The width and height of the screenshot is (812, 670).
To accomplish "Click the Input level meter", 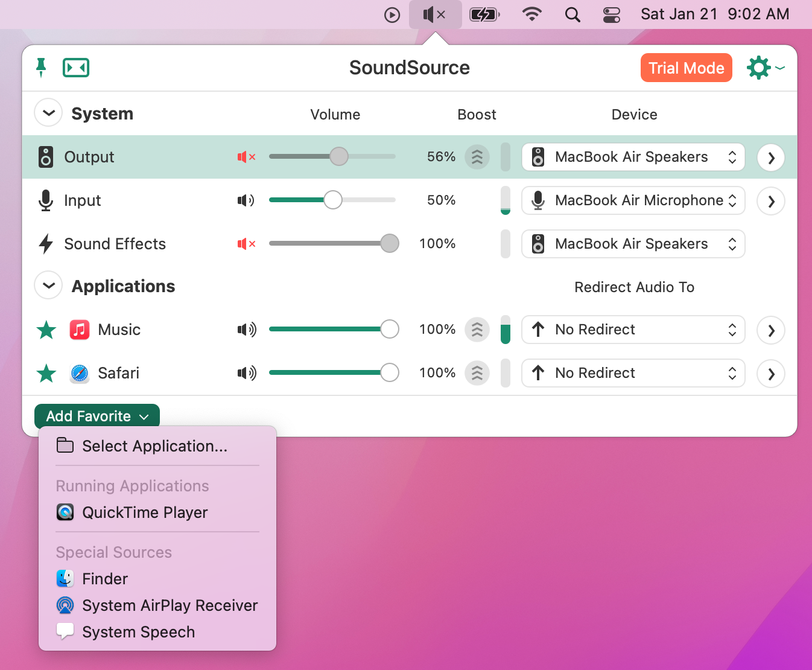I will click(x=506, y=200).
